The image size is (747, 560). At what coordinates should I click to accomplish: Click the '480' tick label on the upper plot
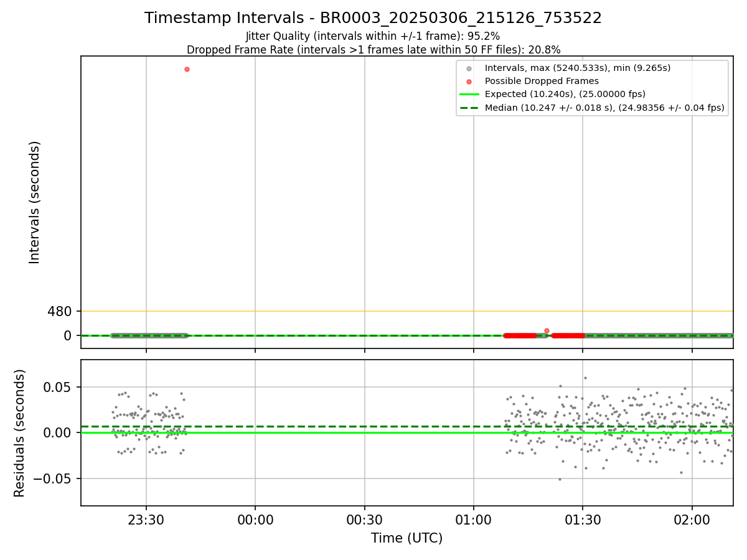[x=60, y=311]
